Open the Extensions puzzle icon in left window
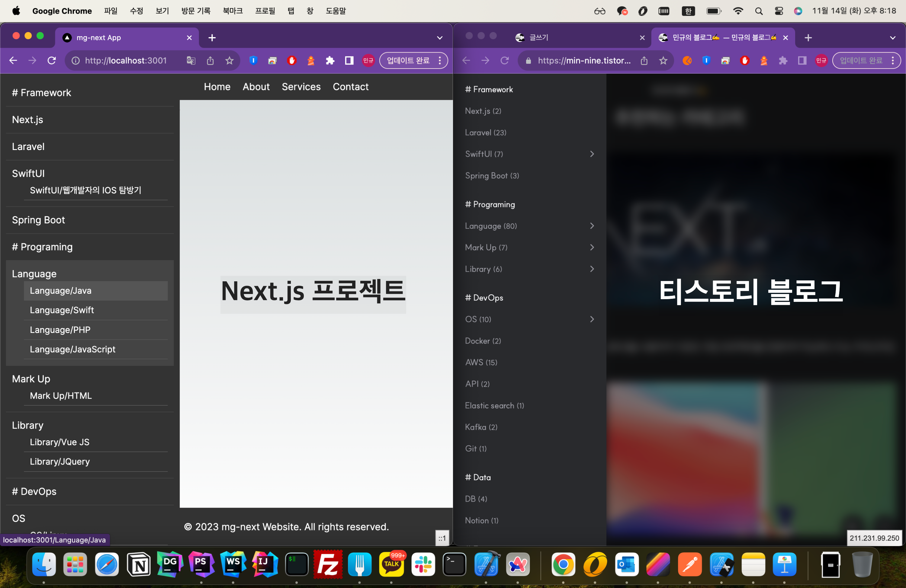906x588 pixels. (330, 60)
